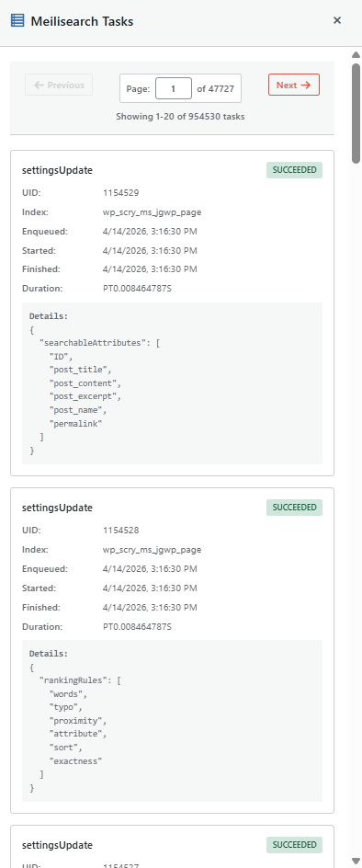
Task: Select UID value 1154528
Action: point(120,531)
